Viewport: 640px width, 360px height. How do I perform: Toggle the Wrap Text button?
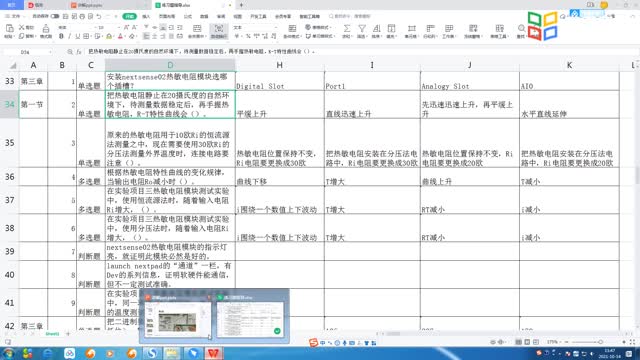218,31
